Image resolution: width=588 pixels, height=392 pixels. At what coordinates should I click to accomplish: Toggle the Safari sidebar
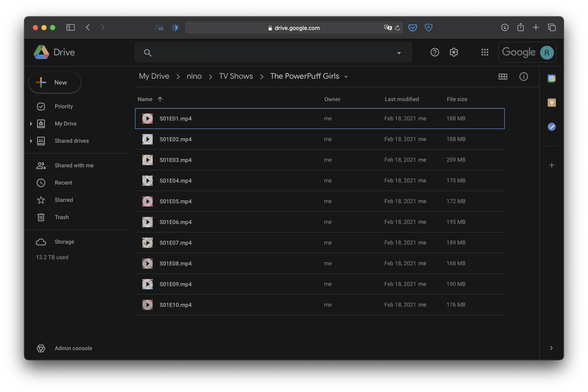tap(71, 28)
